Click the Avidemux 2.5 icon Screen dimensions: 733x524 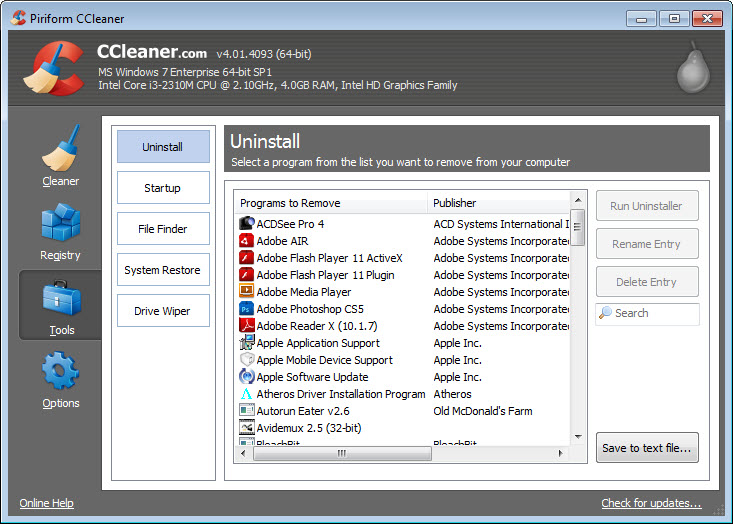click(x=246, y=428)
